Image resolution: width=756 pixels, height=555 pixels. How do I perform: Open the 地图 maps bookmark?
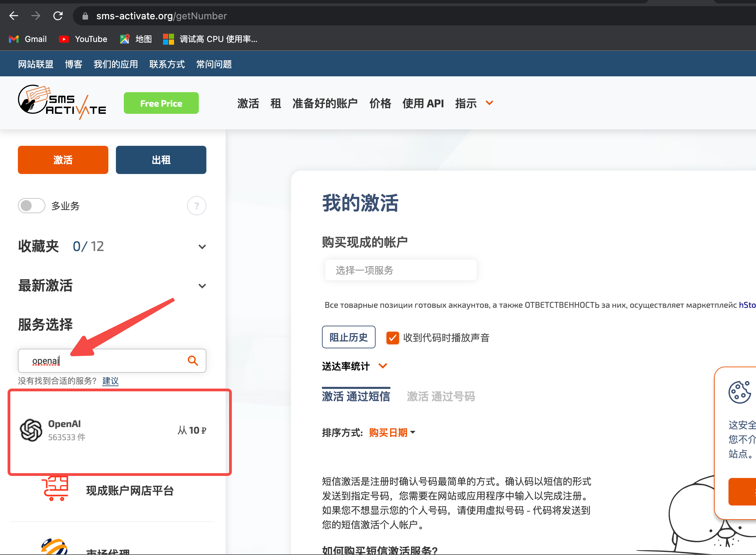[x=136, y=39]
